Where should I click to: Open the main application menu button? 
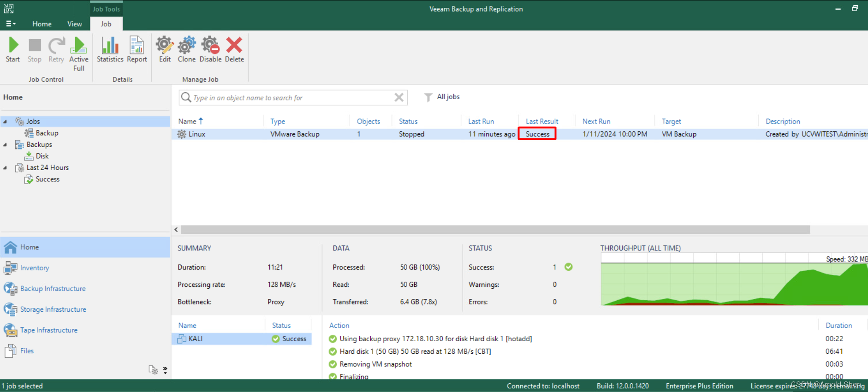(x=11, y=24)
